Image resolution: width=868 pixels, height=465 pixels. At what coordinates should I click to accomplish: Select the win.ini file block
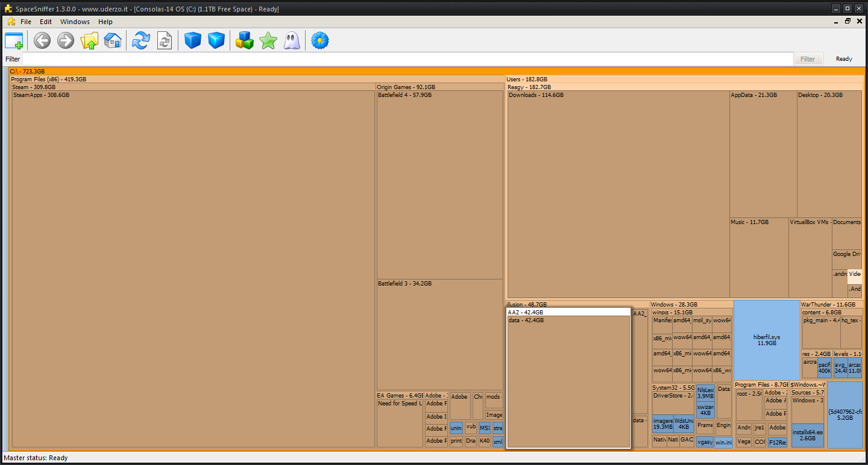[724, 442]
